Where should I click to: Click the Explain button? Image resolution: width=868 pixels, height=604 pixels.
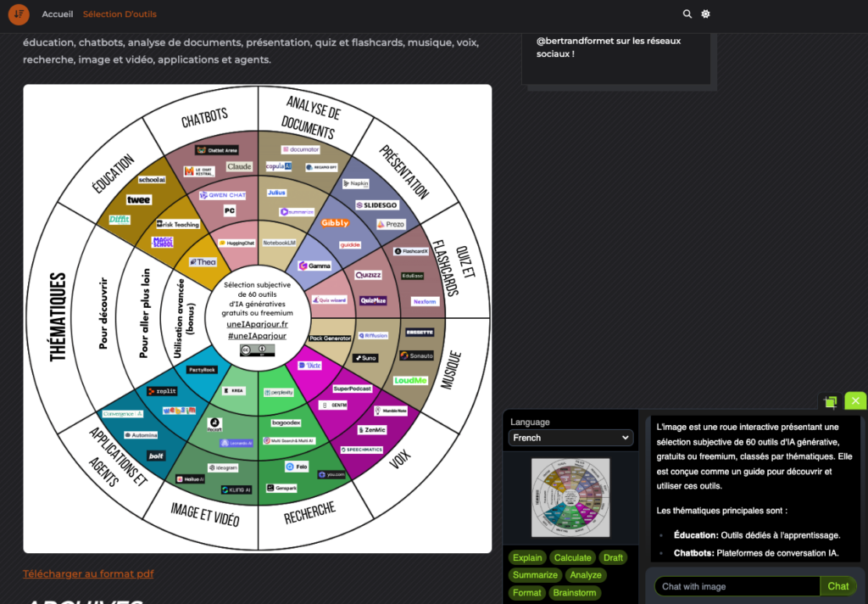click(527, 557)
